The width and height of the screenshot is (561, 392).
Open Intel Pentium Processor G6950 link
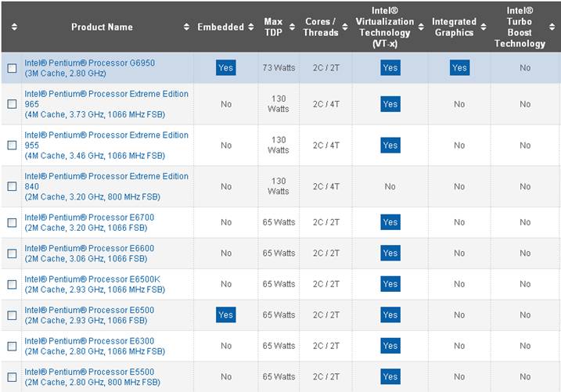pyautogui.click(x=89, y=68)
